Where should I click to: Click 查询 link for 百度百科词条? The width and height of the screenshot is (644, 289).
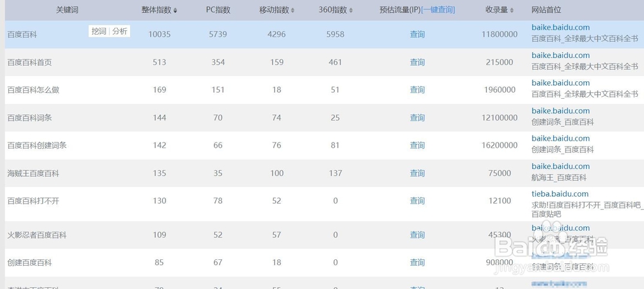click(x=417, y=118)
